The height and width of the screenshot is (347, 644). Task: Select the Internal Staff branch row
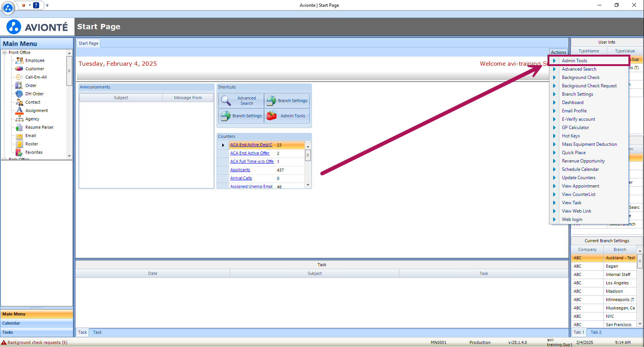604,274
